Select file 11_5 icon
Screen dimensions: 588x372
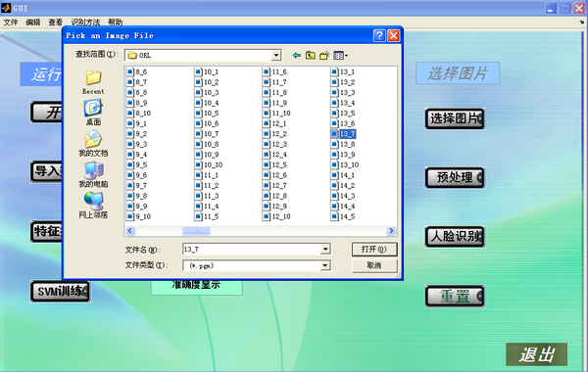coord(198,216)
